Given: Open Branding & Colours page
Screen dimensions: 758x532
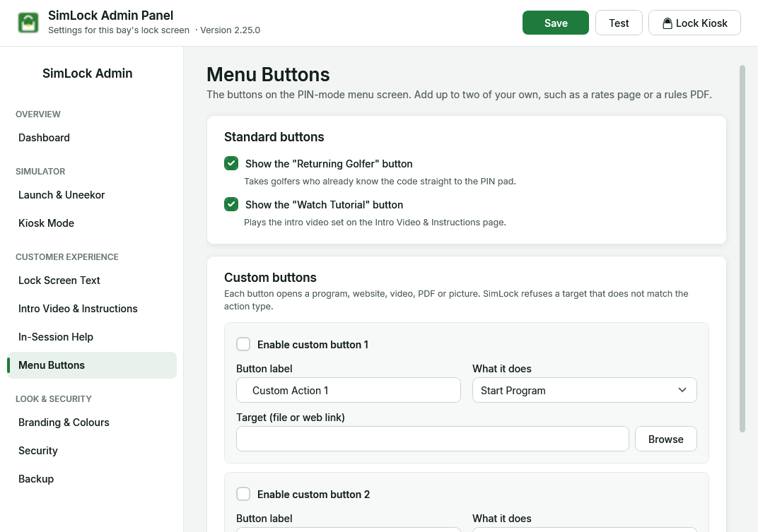Looking at the screenshot, I should click(x=92, y=422).
